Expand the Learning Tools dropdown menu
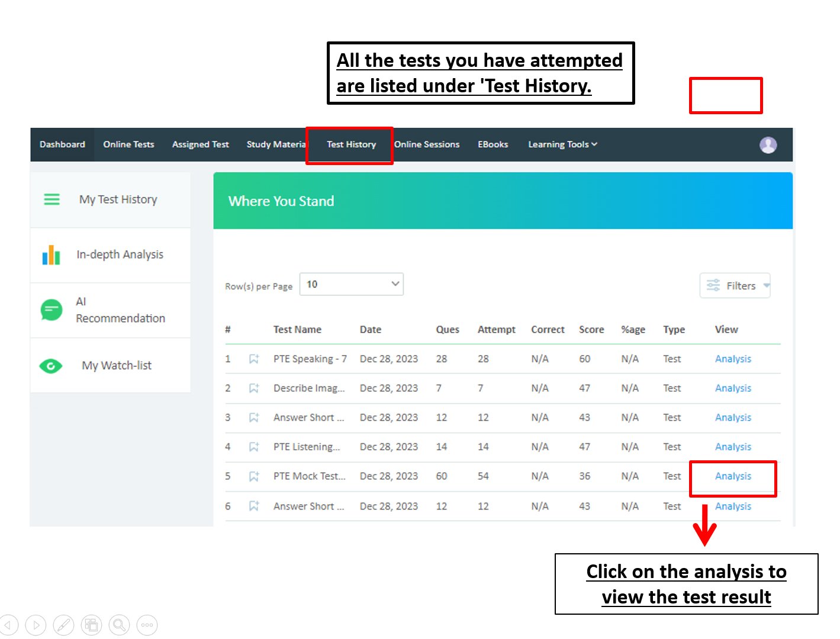The width and height of the screenshot is (840, 639). (x=562, y=144)
